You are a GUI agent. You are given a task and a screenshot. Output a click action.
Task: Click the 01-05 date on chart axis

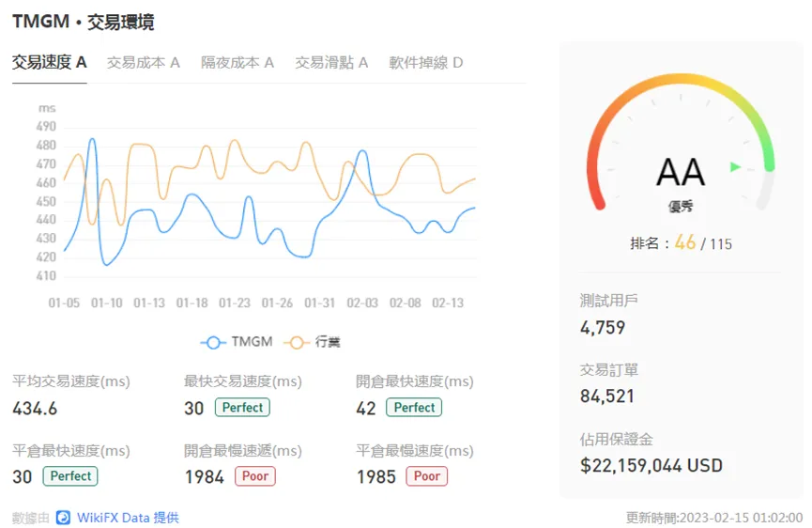click(64, 303)
